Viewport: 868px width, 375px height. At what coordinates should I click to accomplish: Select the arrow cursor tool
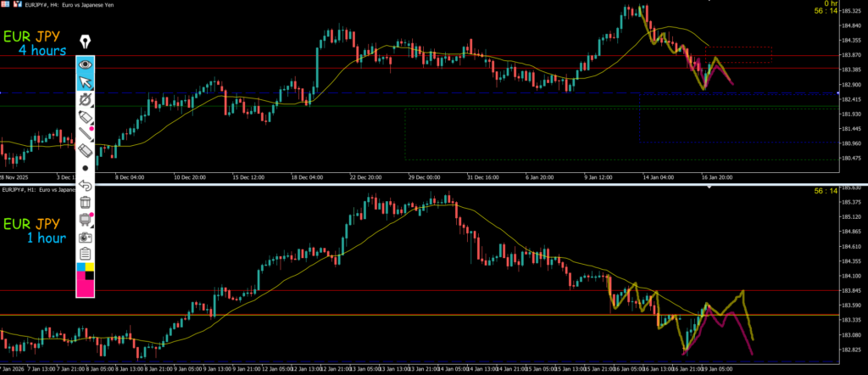(x=86, y=82)
